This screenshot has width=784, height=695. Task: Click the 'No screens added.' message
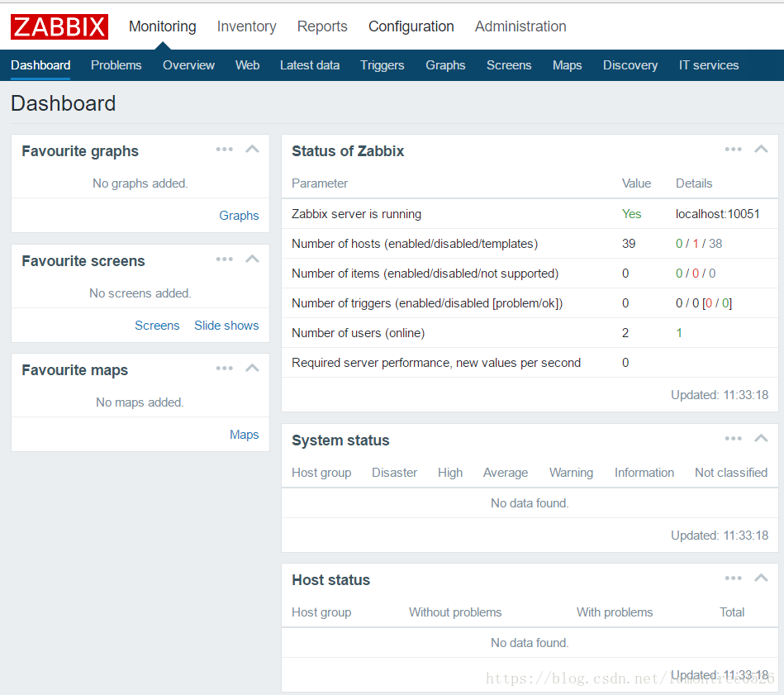point(140,293)
